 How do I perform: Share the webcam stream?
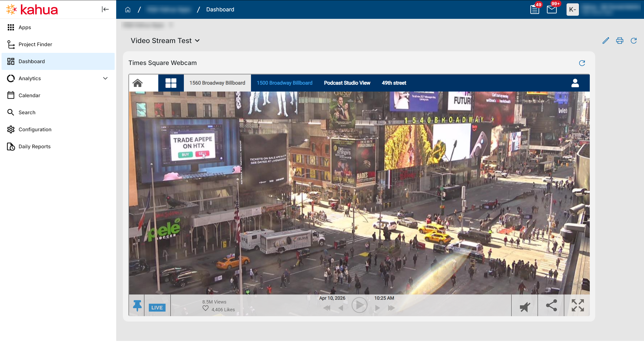(x=551, y=306)
